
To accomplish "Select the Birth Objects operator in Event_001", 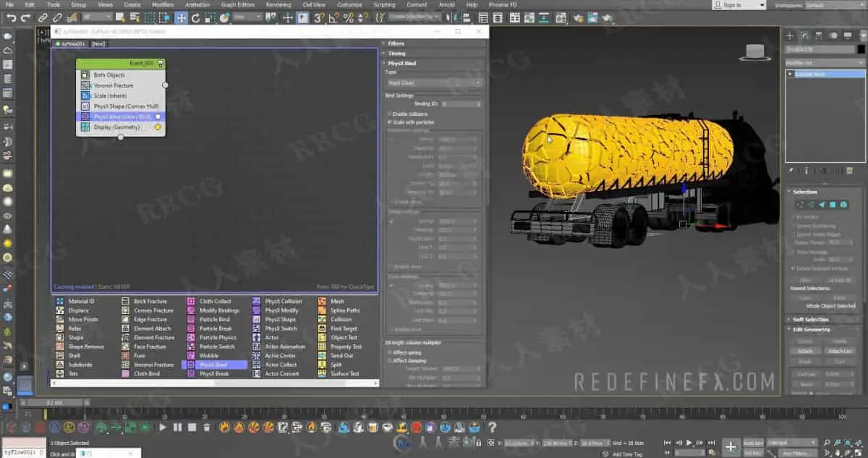I will pos(121,75).
